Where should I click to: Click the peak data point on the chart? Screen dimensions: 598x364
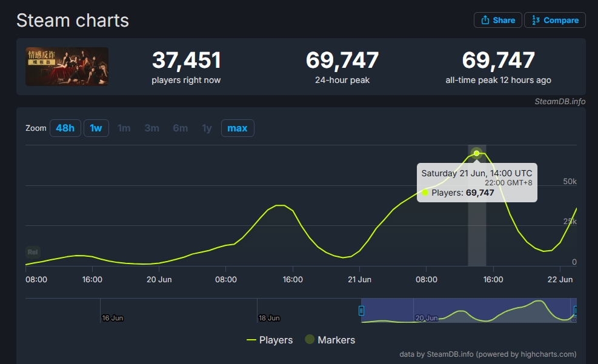pyautogui.click(x=477, y=153)
